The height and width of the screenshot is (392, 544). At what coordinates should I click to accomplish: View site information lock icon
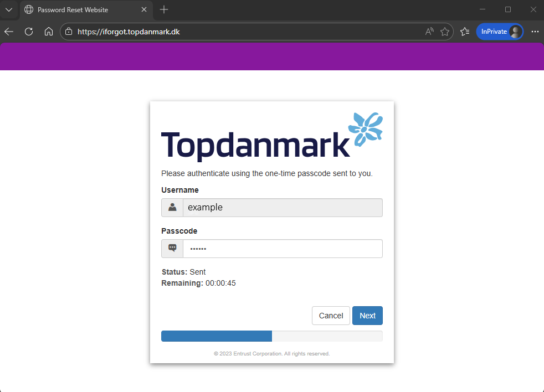coord(69,32)
